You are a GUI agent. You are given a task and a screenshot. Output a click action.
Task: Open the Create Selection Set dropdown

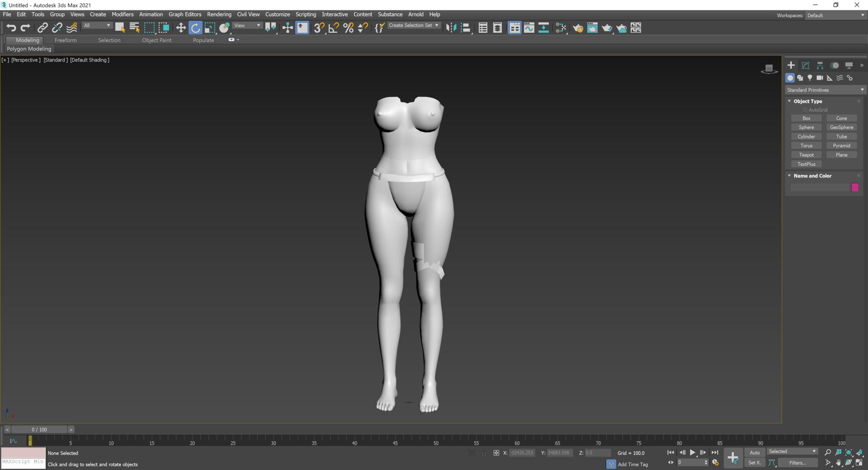tap(414, 26)
